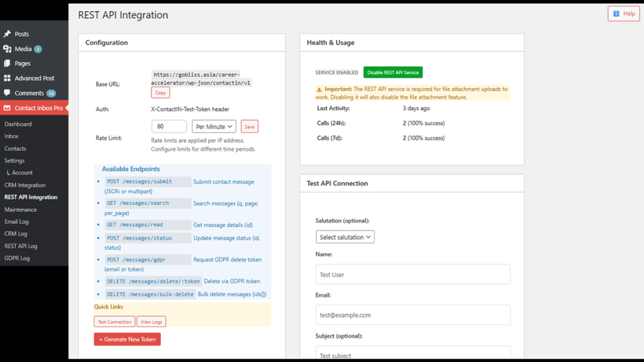Open the Per Minute rate limit dropdown
The width and height of the screenshot is (644, 362).
tap(214, 127)
